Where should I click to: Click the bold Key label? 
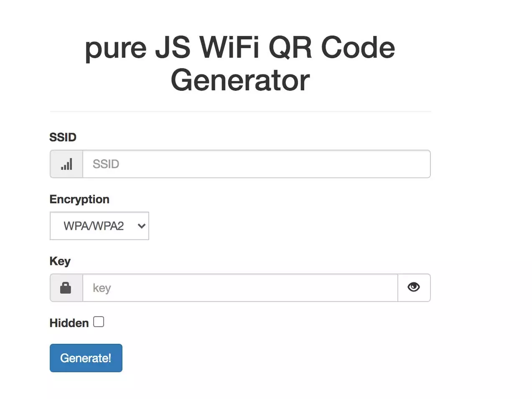pos(60,261)
